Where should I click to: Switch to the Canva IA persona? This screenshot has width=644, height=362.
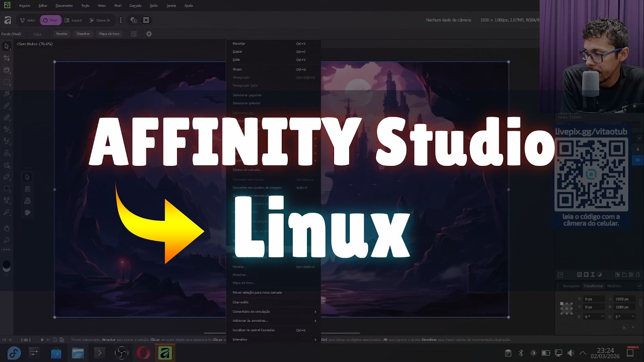(x=100, y=20)
